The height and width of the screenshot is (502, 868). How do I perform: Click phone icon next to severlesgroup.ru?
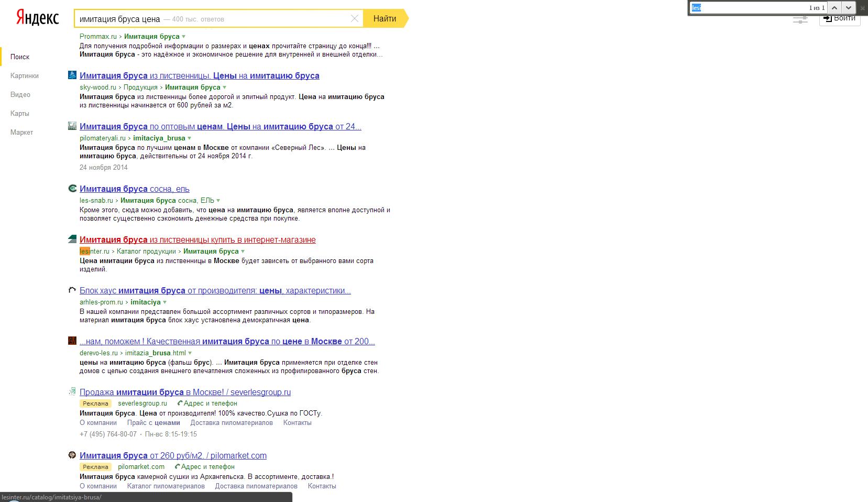click(x=180, y=403)
